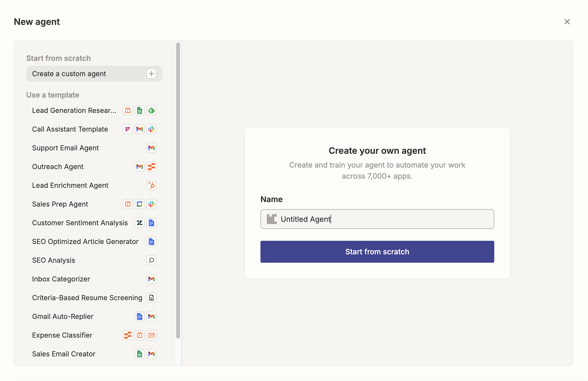Choose the Gmail Auto-Replier template
588x381 pixels.
(94, 316)
